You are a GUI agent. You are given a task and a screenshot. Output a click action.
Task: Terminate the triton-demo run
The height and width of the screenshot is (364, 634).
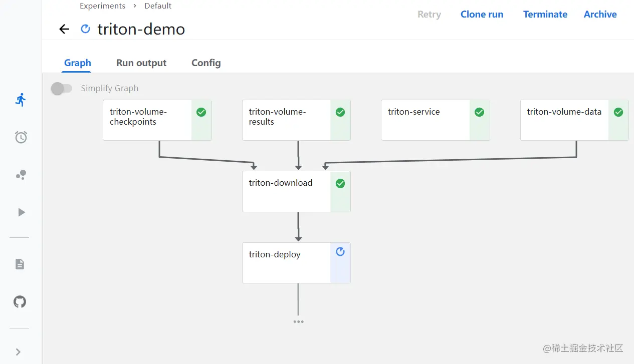click(545, 15)
